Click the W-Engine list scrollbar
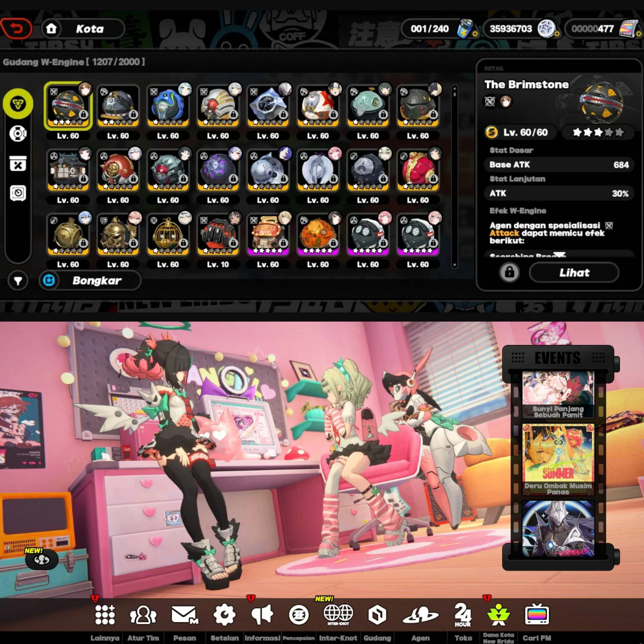The height and width of the screenshot is (644, 644). pyautogui.click(x=454, y=176)
